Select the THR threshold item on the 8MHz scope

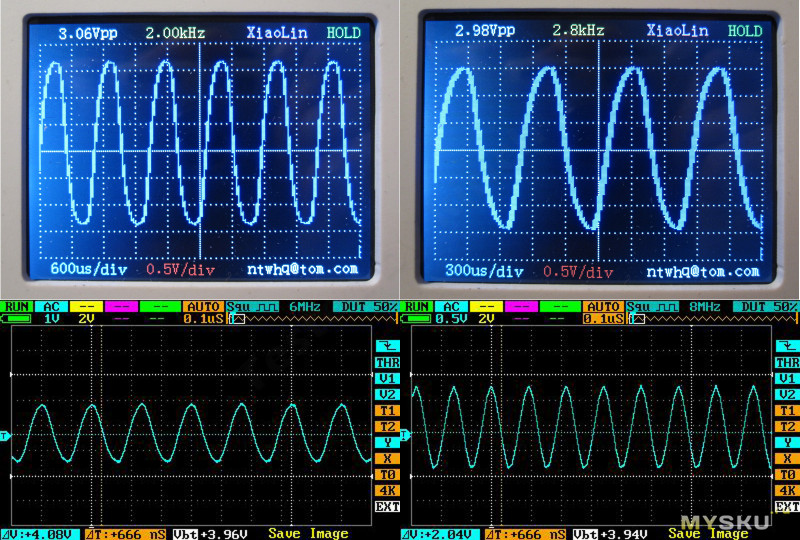tap(787, 362)
